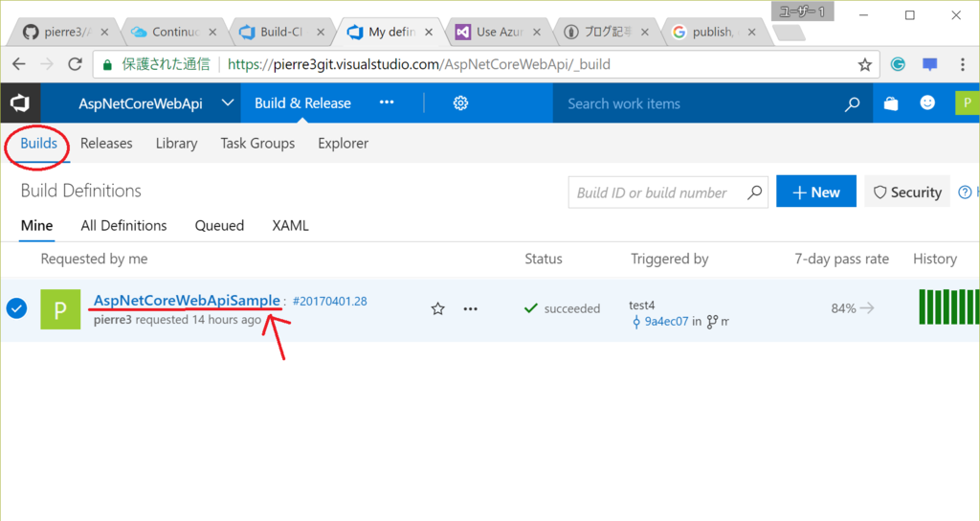Open the Explorer tab
980x521 pixels.
(x=344, y=144)
